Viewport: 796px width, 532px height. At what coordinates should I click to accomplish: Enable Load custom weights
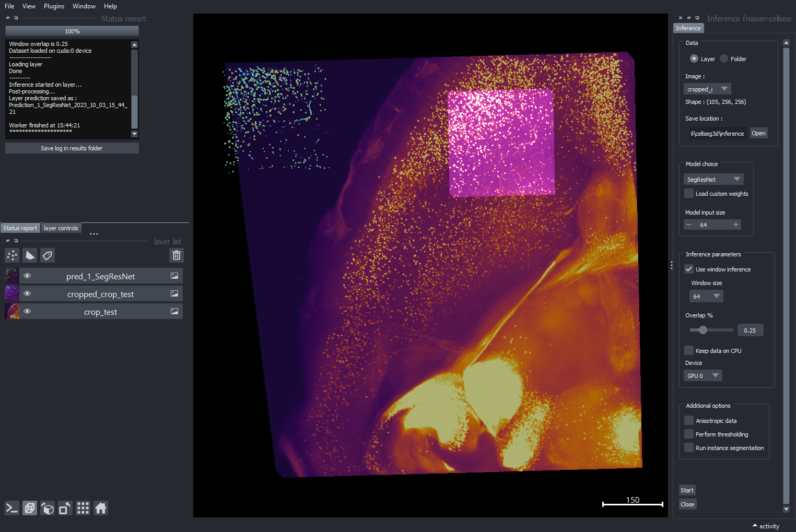pyautogui.click(x=689, y=193)
